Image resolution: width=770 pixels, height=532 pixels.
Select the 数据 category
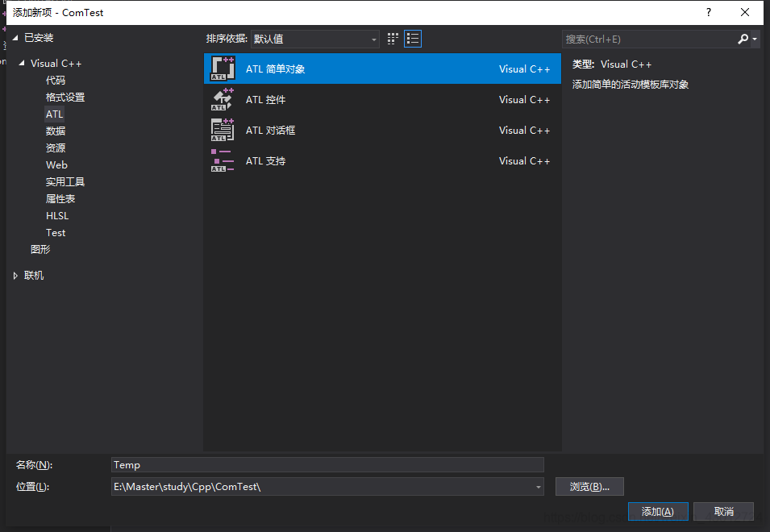click(x=56, y=131)
